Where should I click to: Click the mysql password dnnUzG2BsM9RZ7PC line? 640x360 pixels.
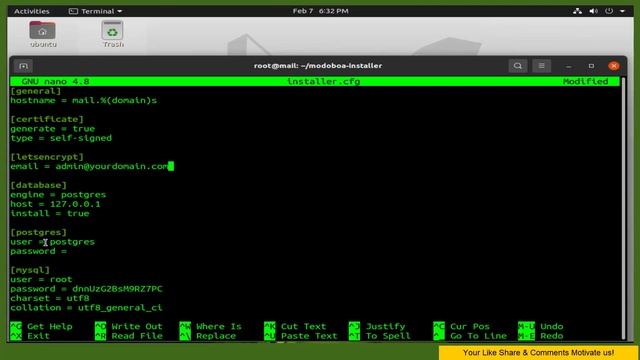point(87,289)
